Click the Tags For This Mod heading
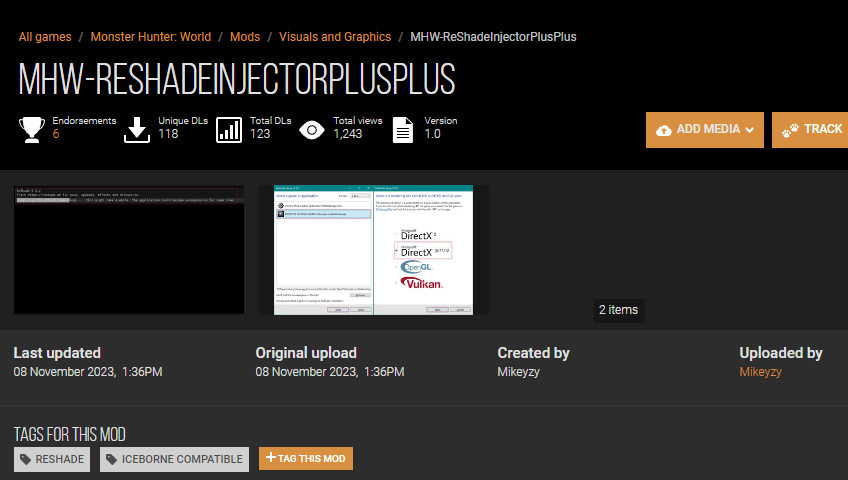The width and height of the screenshot is (848, 480). 70,434
